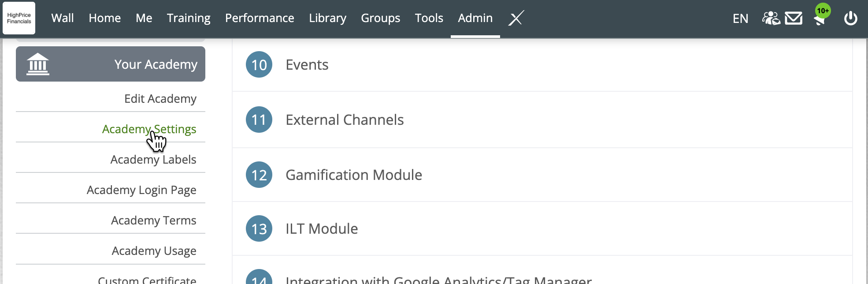Image resolution: width=868 pixels, height=284 pixels.
Task: Expand the Gamification Module section
Action: click(542, 175)
